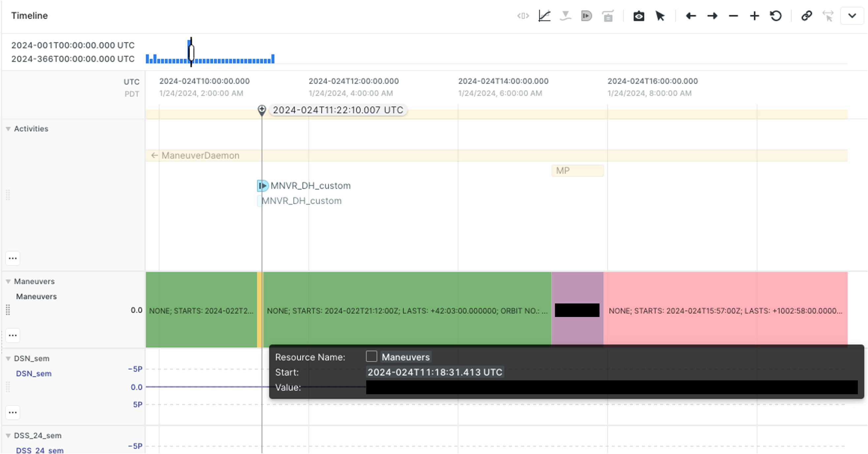Zoom out of the timeline
Screen dimensions: 868x454
tap(733, 16)
